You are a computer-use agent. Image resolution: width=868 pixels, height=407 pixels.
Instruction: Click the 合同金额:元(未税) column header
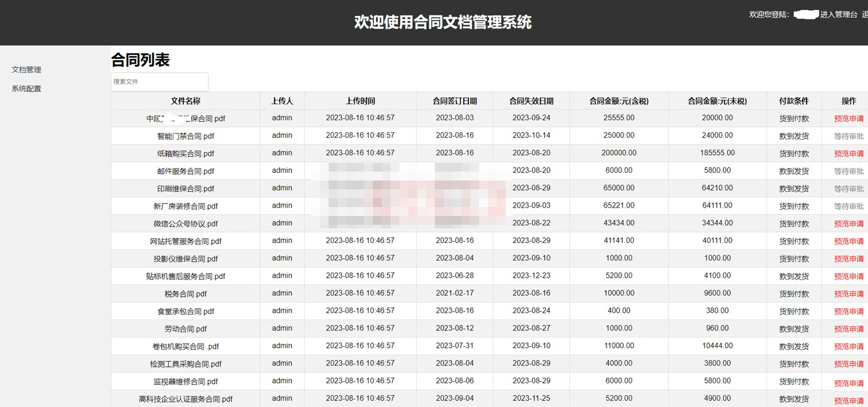point(717,101)
